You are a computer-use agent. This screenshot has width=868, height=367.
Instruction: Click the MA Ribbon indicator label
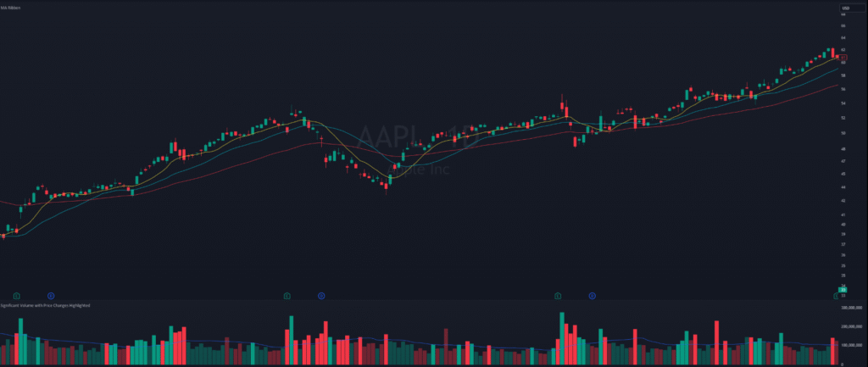click(11, 9)
